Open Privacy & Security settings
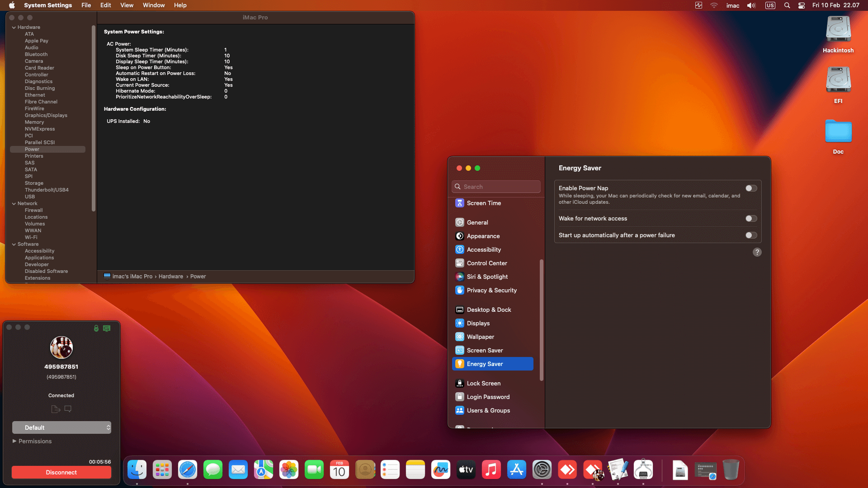Viewport: 868px width, 488px height. (491, 290)
